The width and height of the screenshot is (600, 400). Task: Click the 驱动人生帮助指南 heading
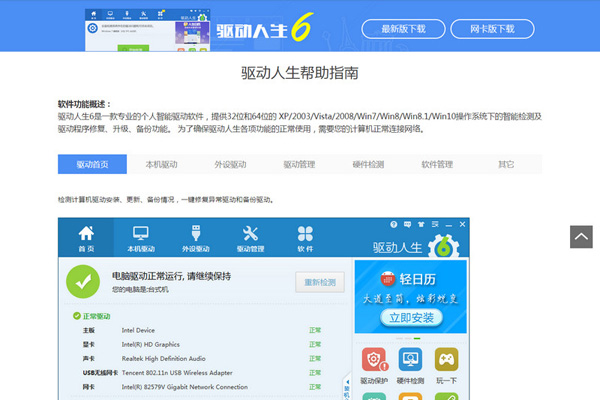[x=300, y=73]
